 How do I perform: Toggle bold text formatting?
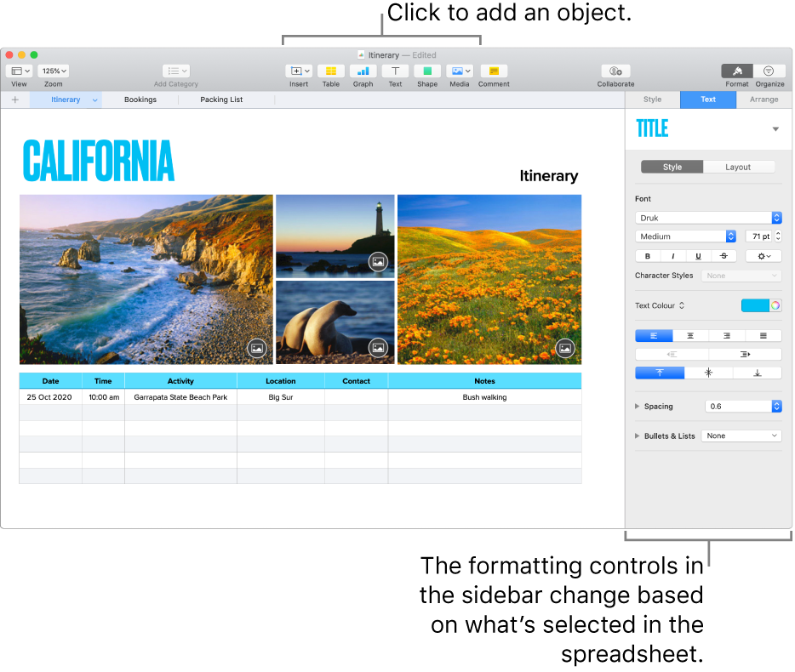point(648,256)
